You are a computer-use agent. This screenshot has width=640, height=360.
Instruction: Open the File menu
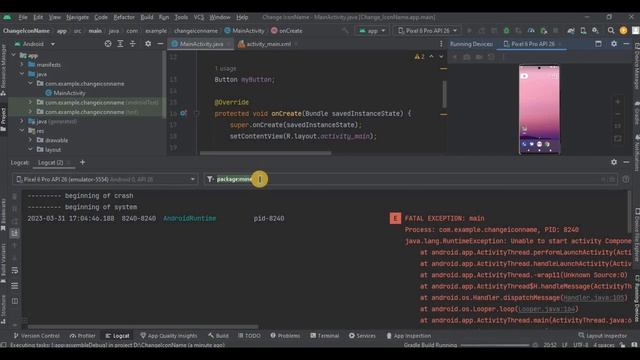23,17
